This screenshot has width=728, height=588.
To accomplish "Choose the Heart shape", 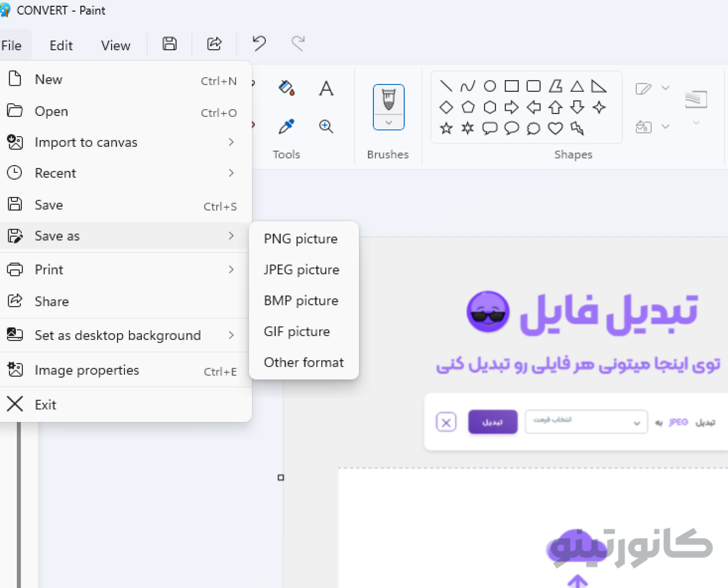I will 555,128.
